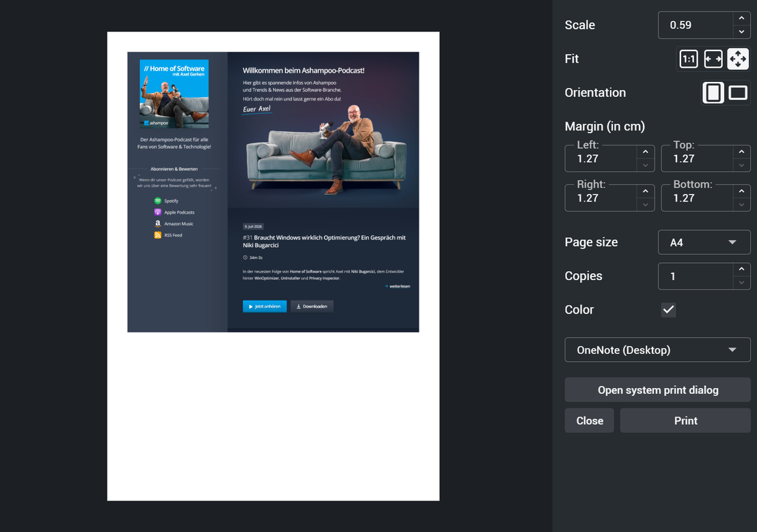Click Downloaden button in preview

tap(312, 307)
